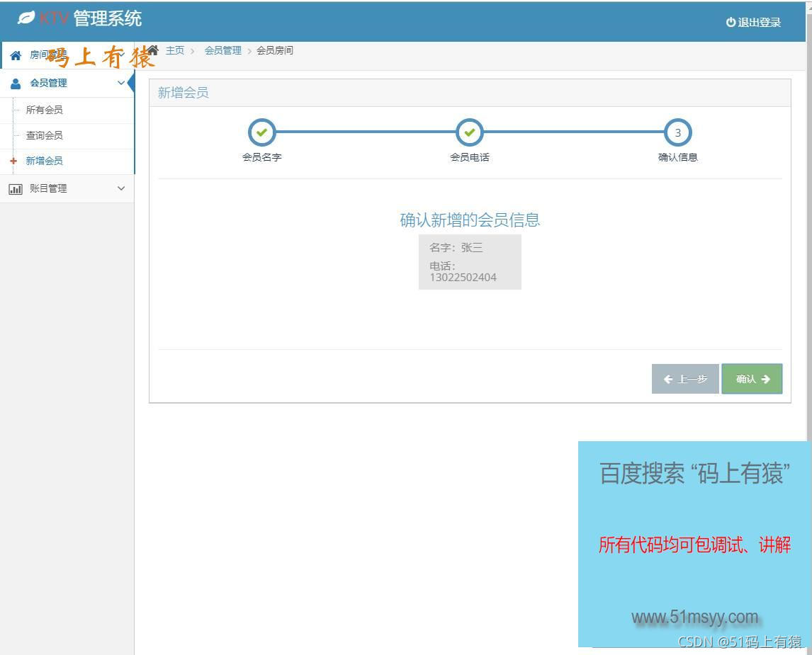Click the 会员名字 step label
Image resolution: width=812 pixels, height=655 pixels.
261,157
